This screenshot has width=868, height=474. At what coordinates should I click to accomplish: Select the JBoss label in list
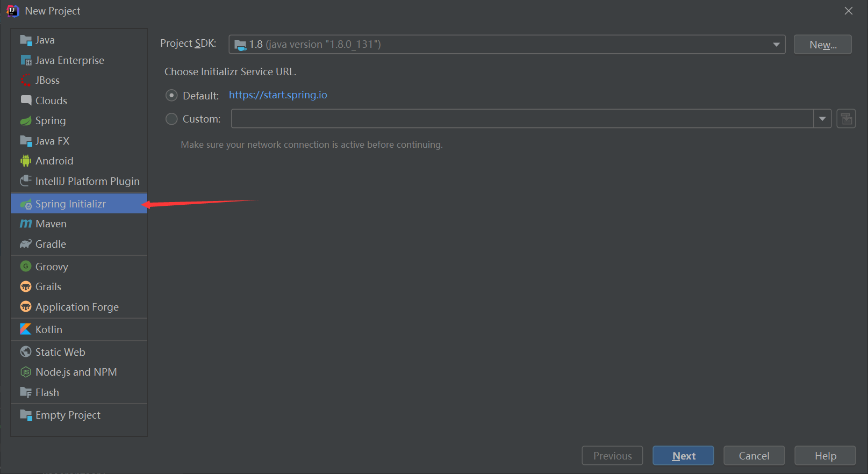click(47, 81)
